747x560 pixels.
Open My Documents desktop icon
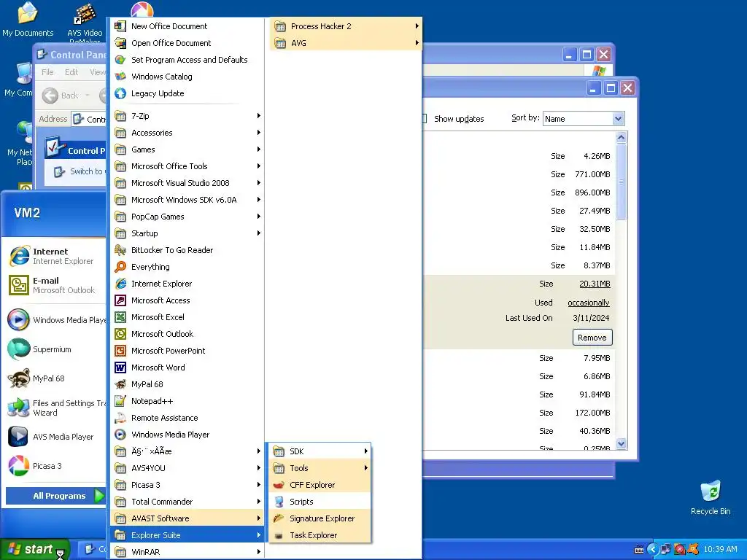pyautogui.click(x=28, y=20)
